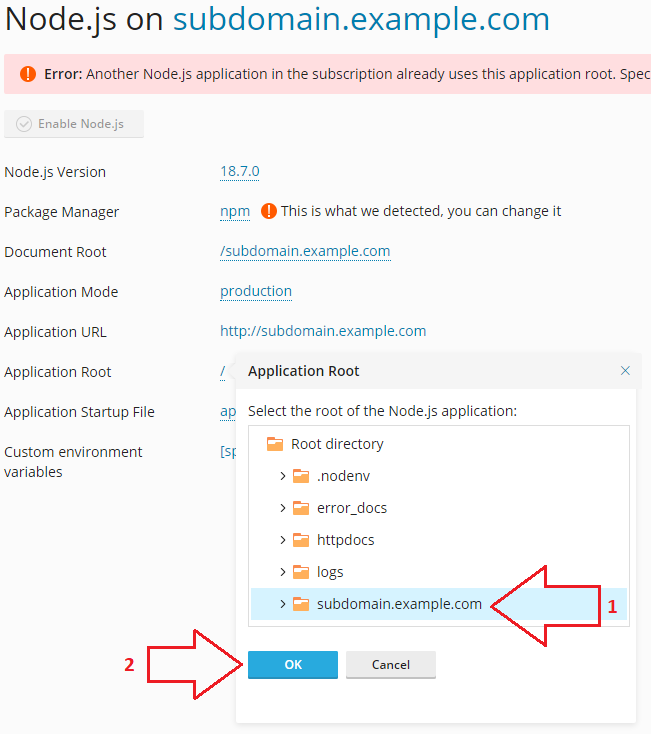Viewport: 651px width, 734px height.
Task: Click the Root directory folder icon
Action: (275, 444)
